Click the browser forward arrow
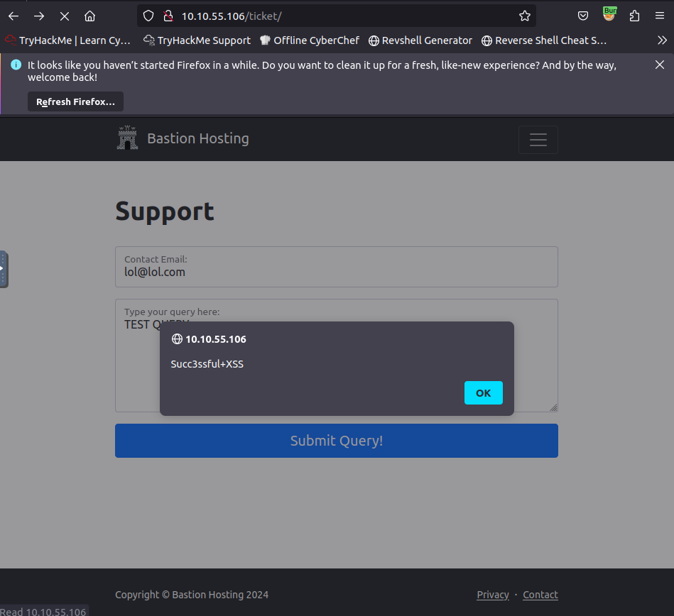This screenshot has width=674, height=616. [x=39, y=16]
